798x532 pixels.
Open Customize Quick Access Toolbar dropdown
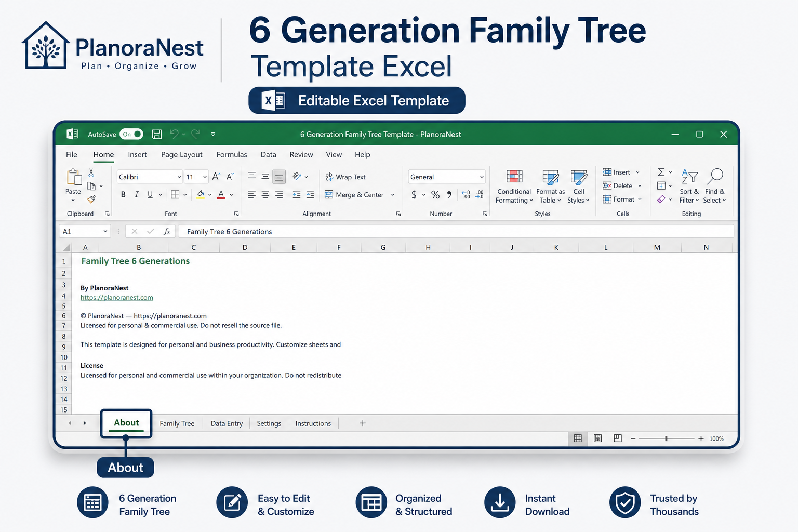tap(213, 134)
